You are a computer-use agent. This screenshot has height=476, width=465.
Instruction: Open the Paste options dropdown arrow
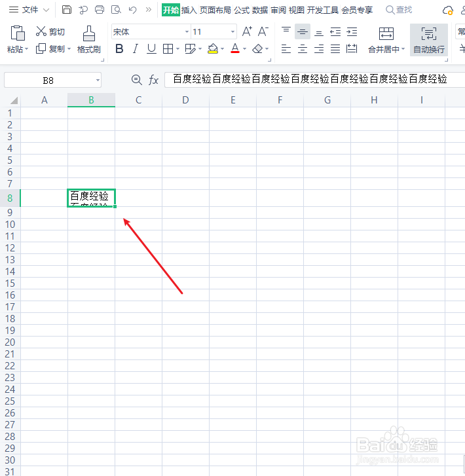tap(27, 49)
